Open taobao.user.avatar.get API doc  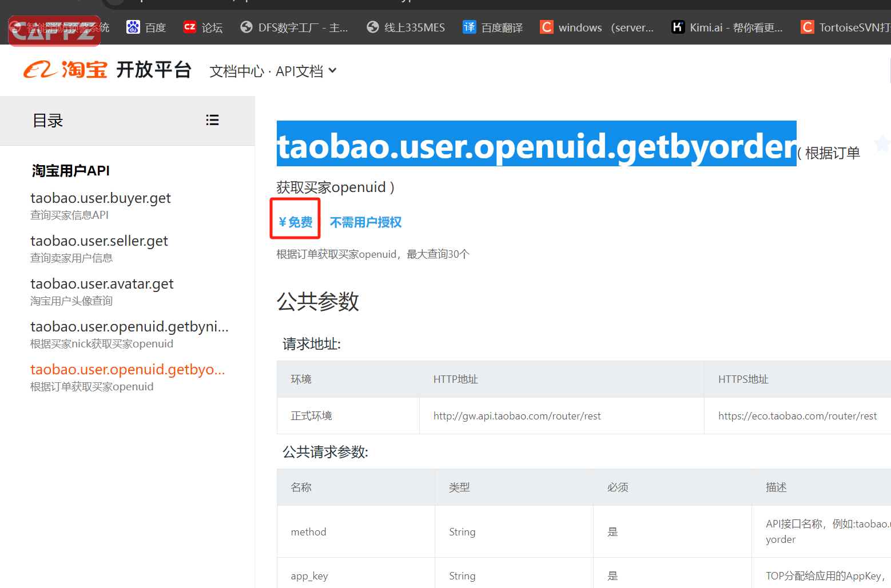[102, 284]
